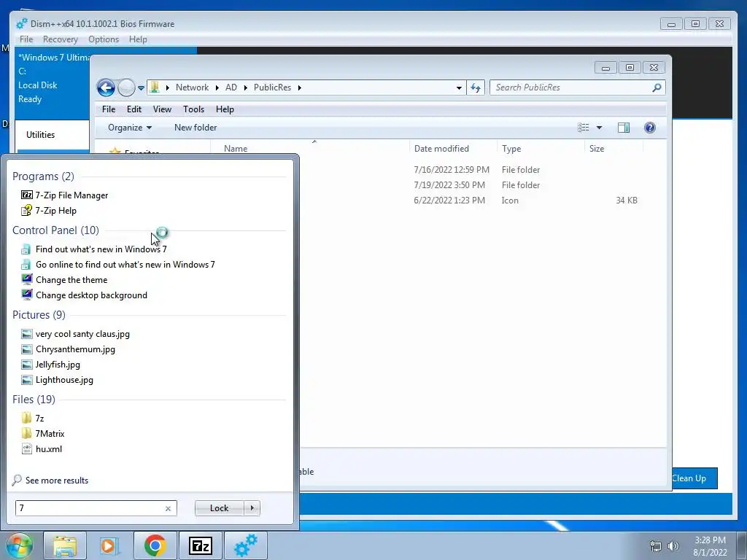This screenshot has height=560, width=747.
Task: Click the search magnifier icon
Action: (x=657, y=87)
